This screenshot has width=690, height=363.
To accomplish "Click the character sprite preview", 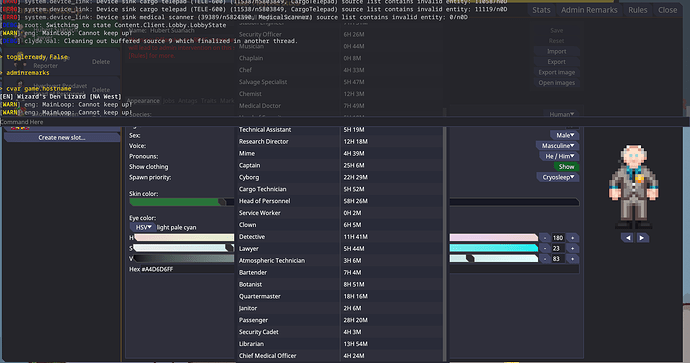I will pos(634,186).
